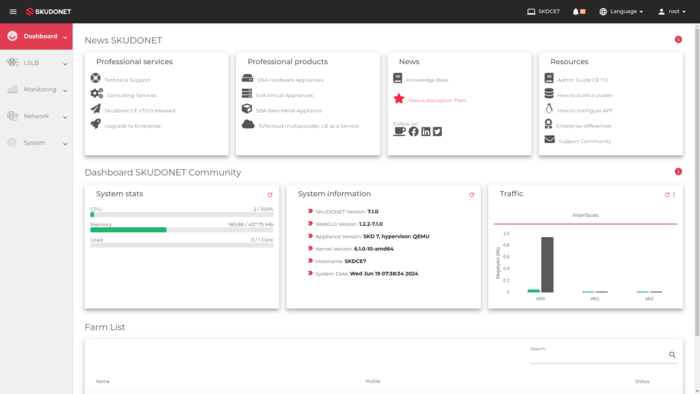
Task: Expand the Monitoring sidebar menu
Action: point(36,90)
